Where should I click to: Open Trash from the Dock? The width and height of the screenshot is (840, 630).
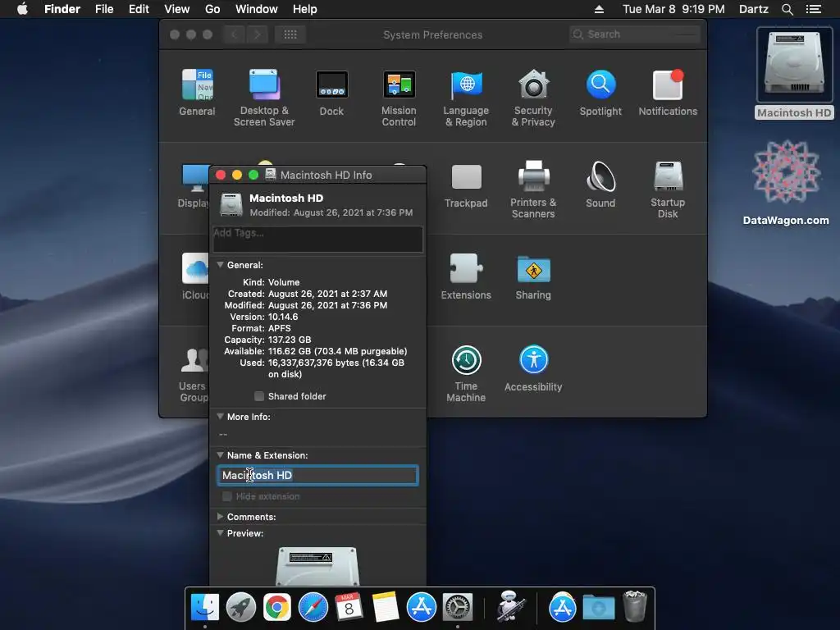(x=636, y=606)
